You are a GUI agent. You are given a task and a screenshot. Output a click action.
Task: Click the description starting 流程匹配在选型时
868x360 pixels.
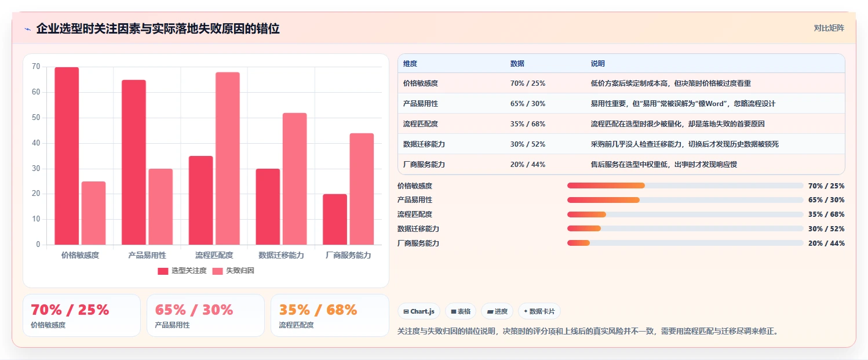click(x=678, y=124)
